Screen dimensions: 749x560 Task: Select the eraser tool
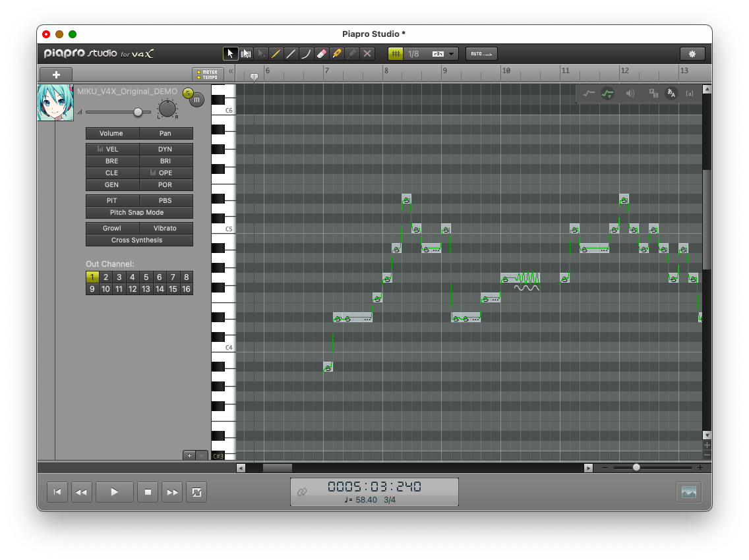point(322,54)
